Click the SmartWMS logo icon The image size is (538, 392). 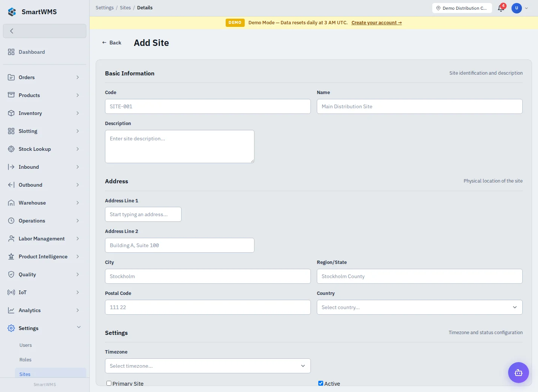pos(12,12)
